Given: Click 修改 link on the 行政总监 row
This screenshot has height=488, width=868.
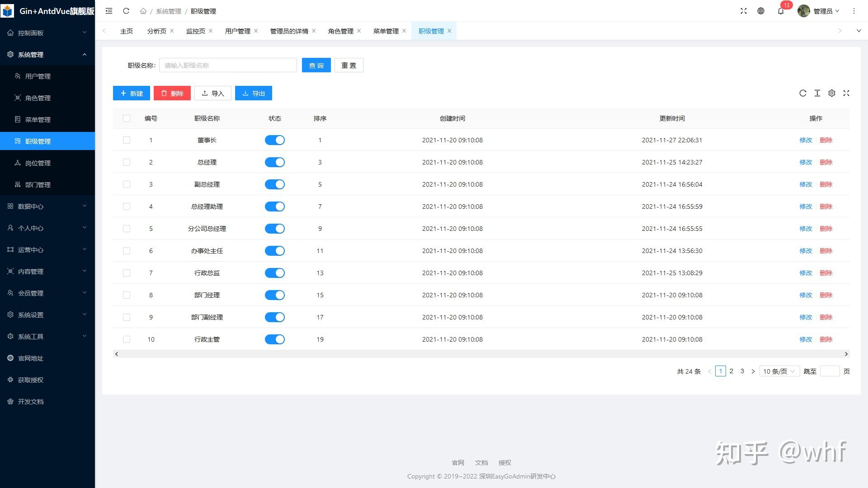Looking at the screenshot, I should (x=806, y=273).
